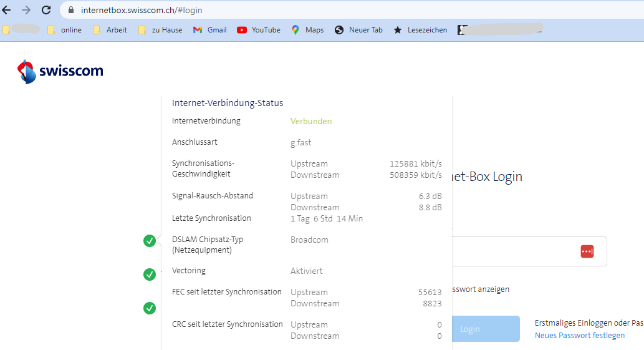The height and width of the screenshot is (350, 644).
Task: Click the forward navigation arrow
Action: 26,10
